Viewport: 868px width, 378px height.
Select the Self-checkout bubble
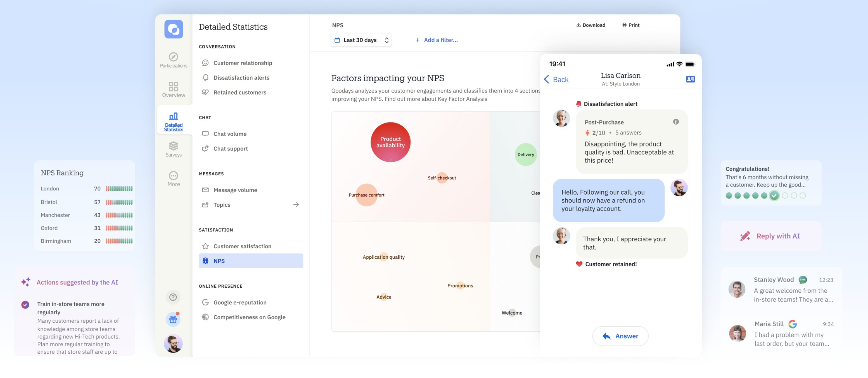442,178
